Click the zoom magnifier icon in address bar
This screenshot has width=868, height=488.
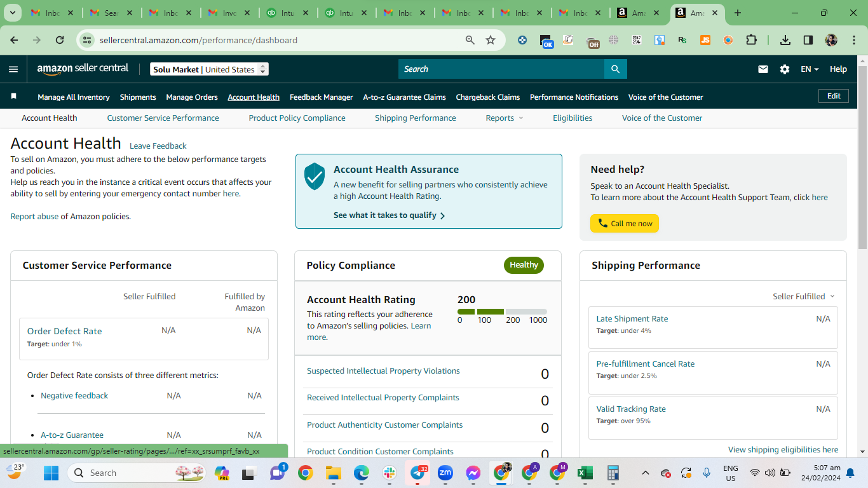click(470, 40)
